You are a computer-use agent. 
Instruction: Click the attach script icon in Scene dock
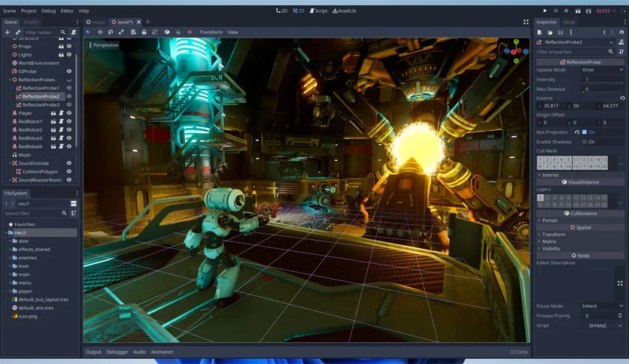tap(74, 32)
